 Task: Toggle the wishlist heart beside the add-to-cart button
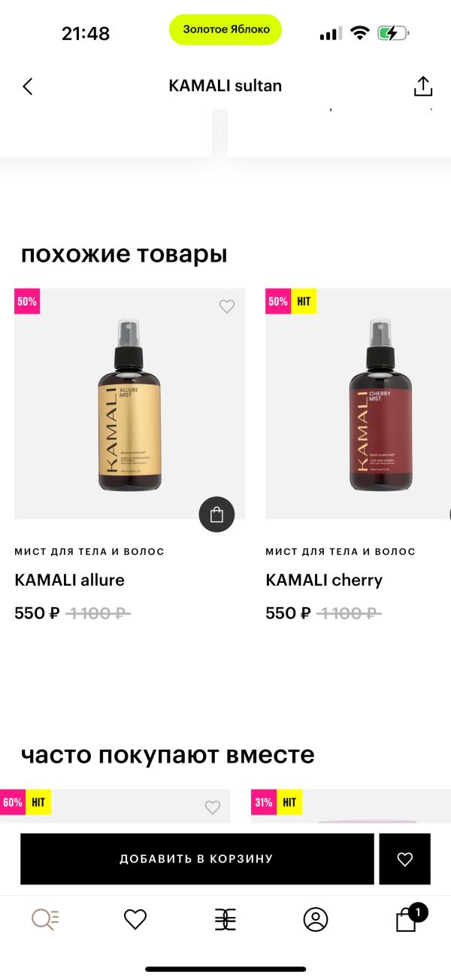click(x=405, y=859)
